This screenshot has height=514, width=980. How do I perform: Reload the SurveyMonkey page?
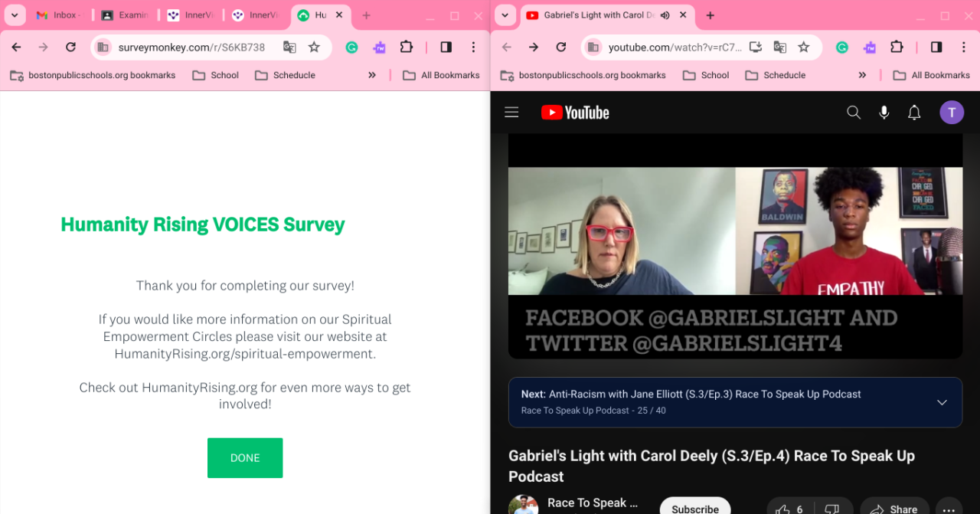point(70,47)
